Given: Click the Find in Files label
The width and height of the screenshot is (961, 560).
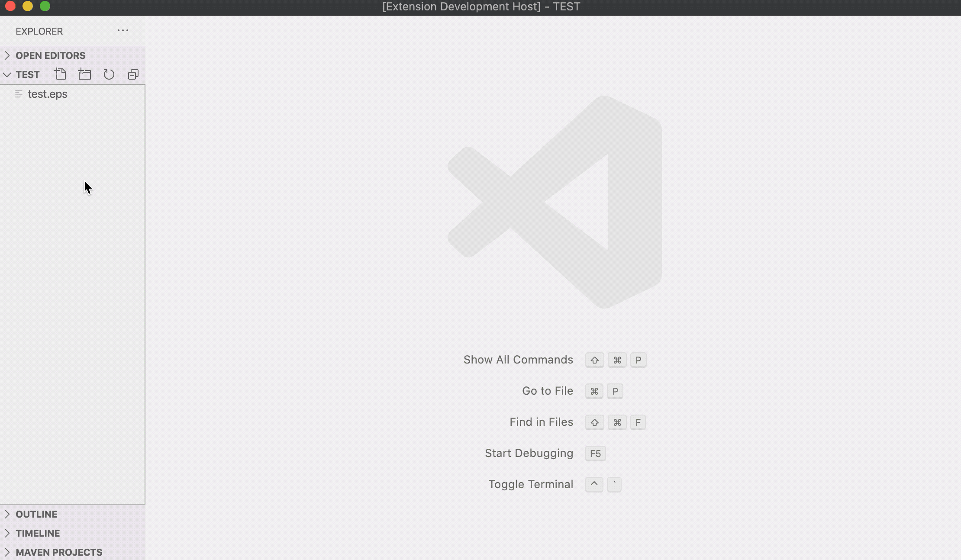Looking at the screenshot, I should point(541,422).
